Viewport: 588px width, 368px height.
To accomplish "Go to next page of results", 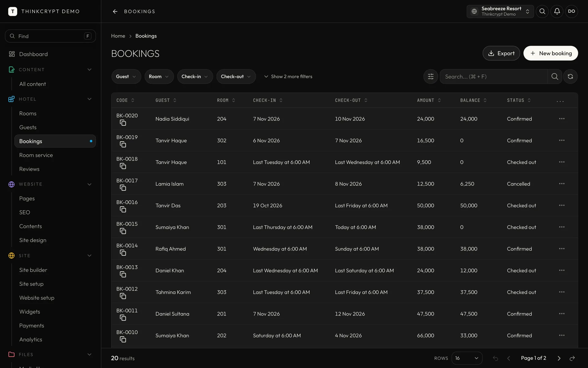I will 559,358.
